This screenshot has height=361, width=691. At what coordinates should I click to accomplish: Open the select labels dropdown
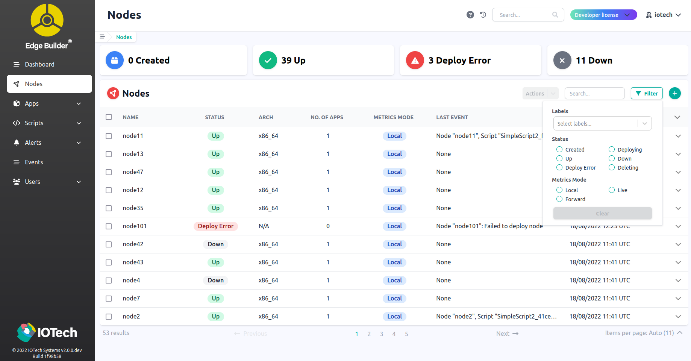(x=602, y=124)
